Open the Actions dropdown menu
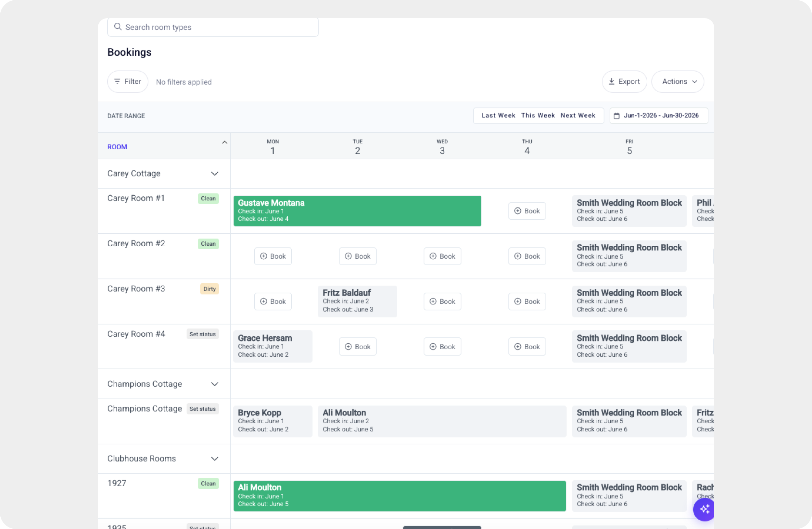Viewport: 812px width, 529px height. point(678,82)
